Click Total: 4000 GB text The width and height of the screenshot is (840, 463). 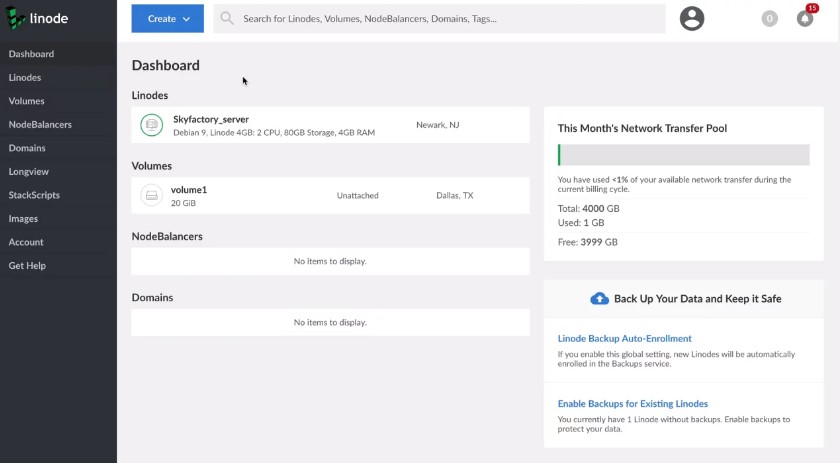coord(588,208)
